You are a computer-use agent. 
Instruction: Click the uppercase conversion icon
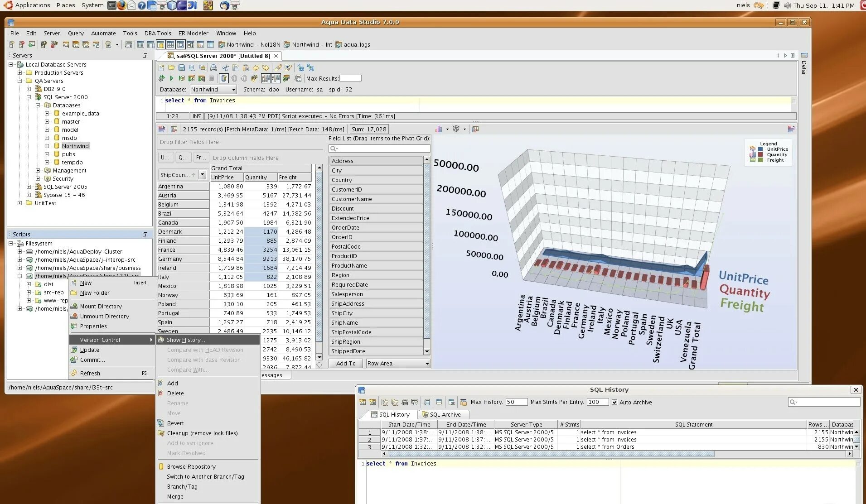(310, 67)
